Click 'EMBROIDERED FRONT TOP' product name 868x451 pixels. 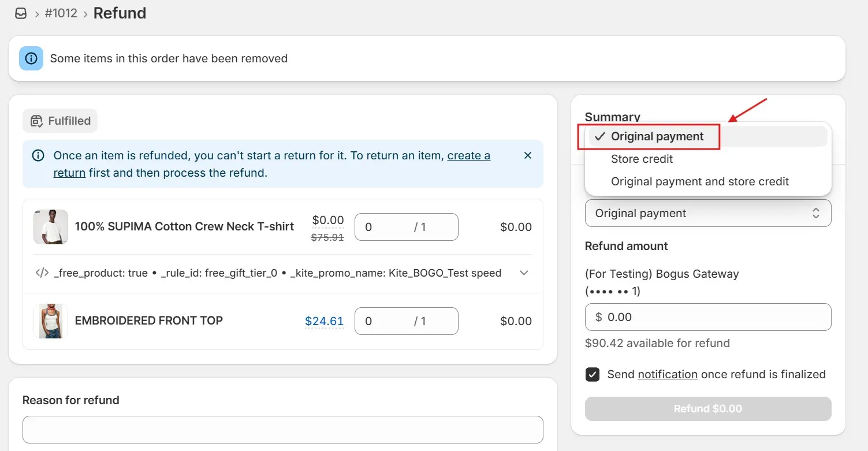pos(149,320)
